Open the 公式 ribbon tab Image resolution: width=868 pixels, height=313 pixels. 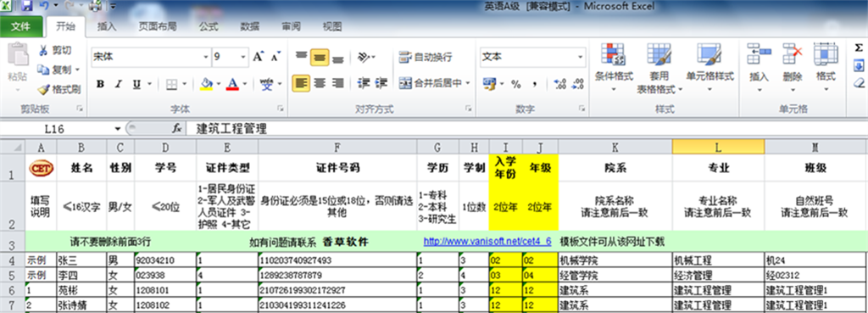pyautogui.click(x=209, y=26)
